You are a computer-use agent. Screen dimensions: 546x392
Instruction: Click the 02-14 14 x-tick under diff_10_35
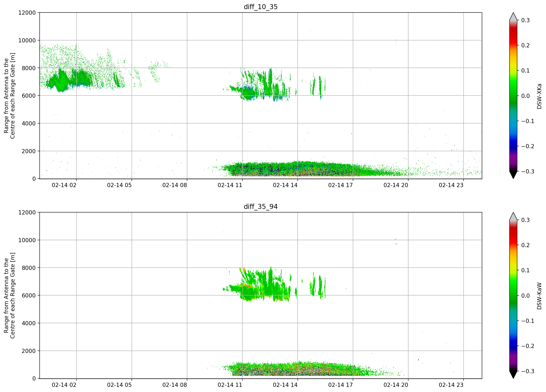(x=285, y=185)
